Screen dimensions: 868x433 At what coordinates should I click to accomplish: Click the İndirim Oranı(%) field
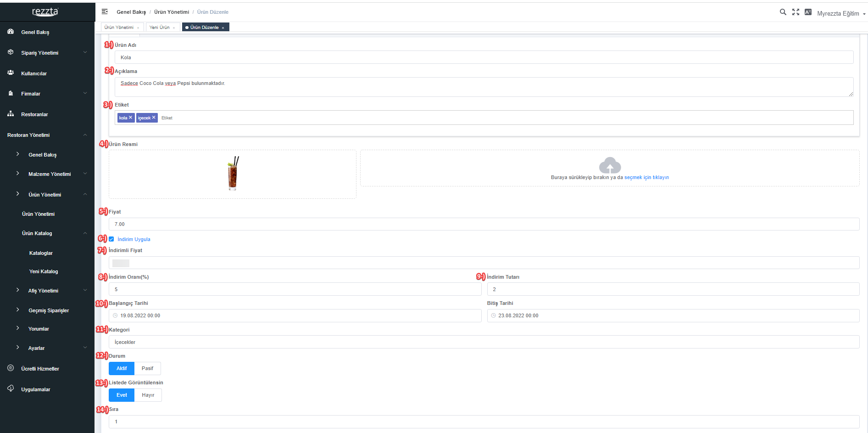click(295, 289)
